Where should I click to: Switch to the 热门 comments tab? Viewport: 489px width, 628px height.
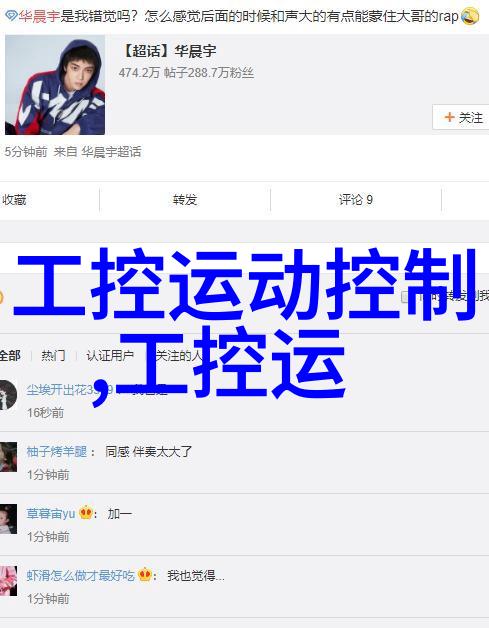click(53, 356)
